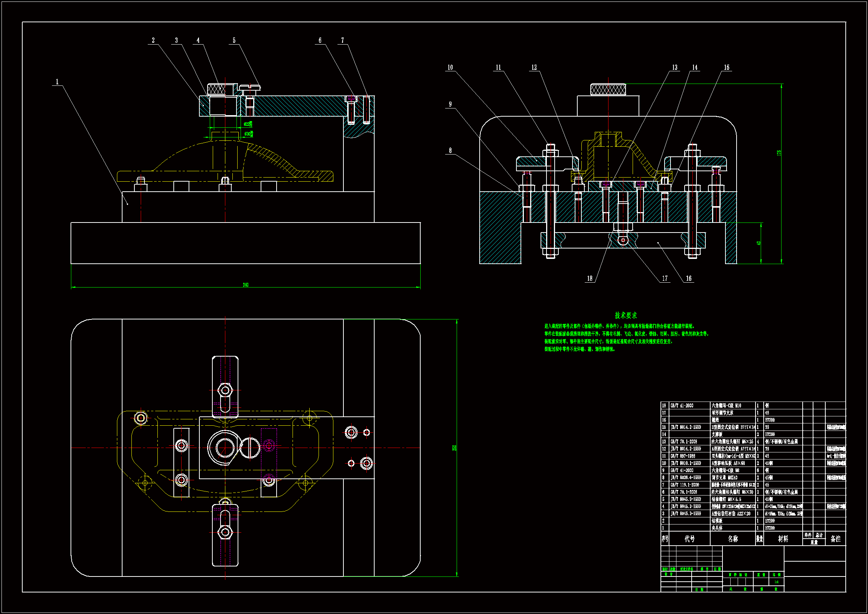Click the 250 height dimension text

(x=454, y=448)
